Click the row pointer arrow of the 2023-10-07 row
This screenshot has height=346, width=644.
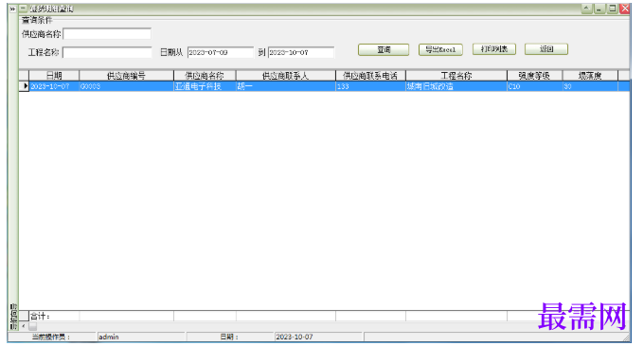[25, 86]
